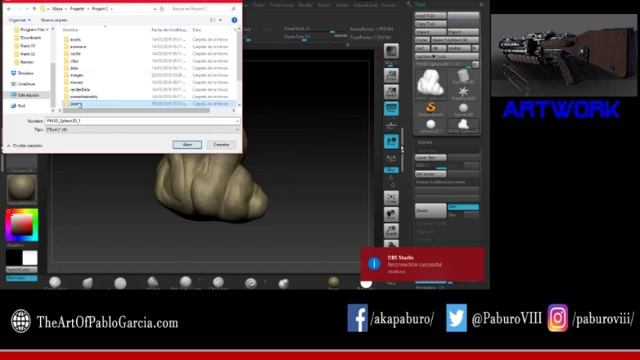Select the white main color swatch

pos(30,258)
